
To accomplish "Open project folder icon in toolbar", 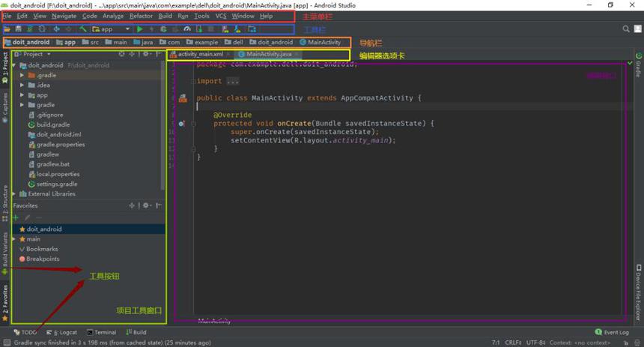I will pos(7,29).
